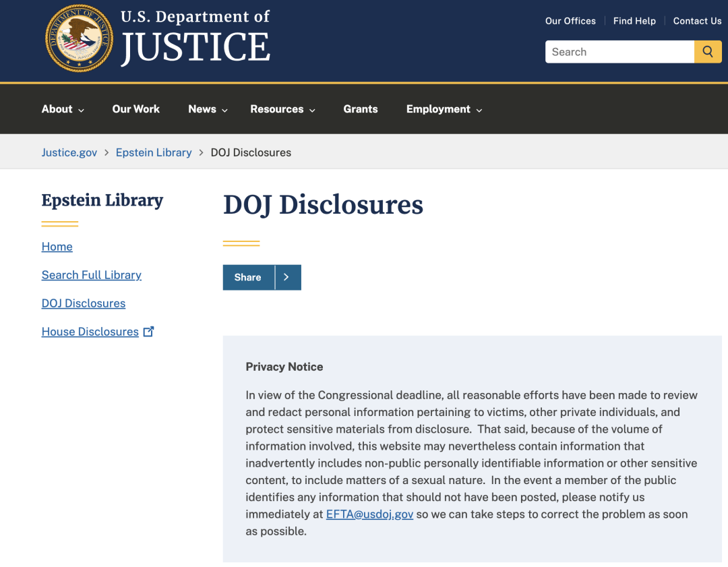The image size is (728, 567).
Task: Click the Epstein Library sidebar heading
Action: [x=102, y=200]
